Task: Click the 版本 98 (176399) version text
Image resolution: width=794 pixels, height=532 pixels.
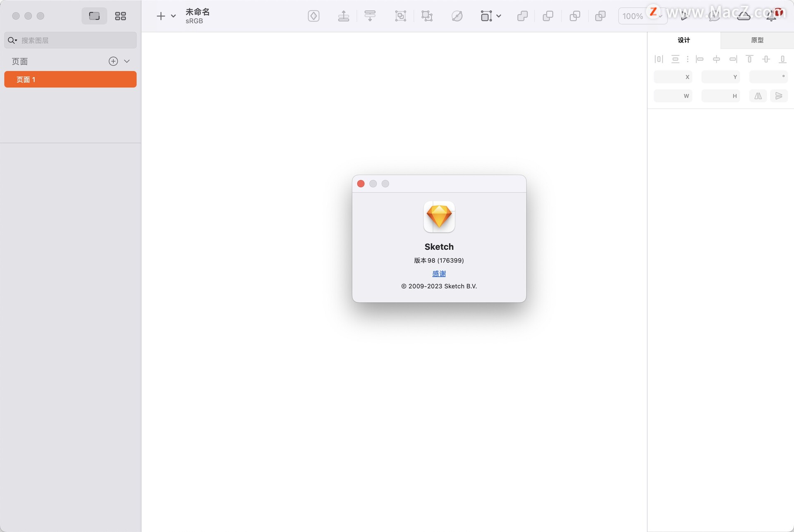Action: [x=439, y=260]
